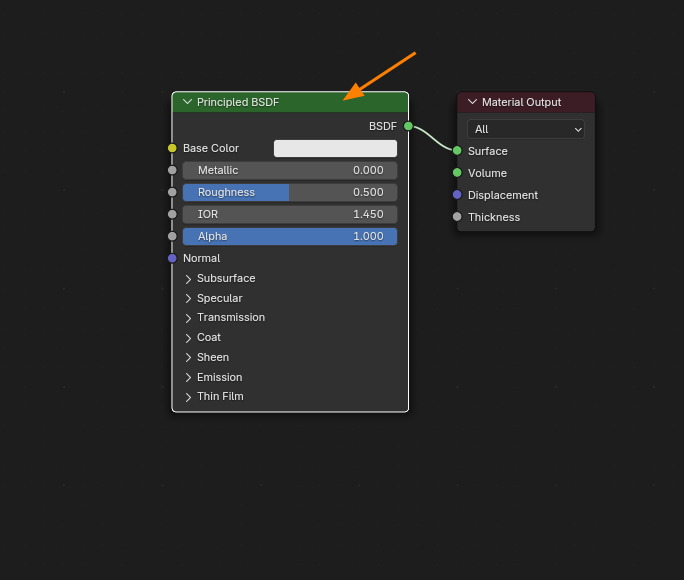This screenshot has height=580, width=684.
Task: Select the Material Output node title
Action: coord(521,102)
